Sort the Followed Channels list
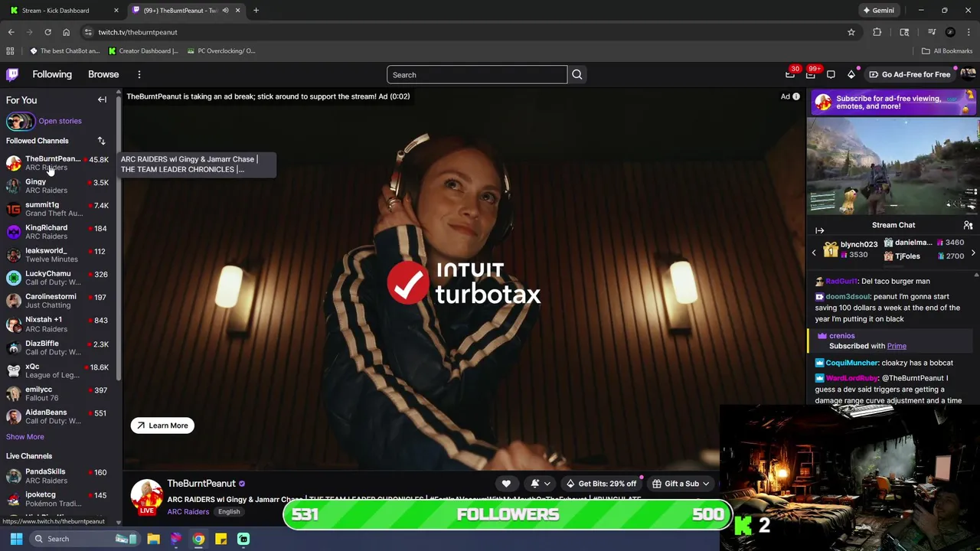Screen dimensions: 980x551 101,141
